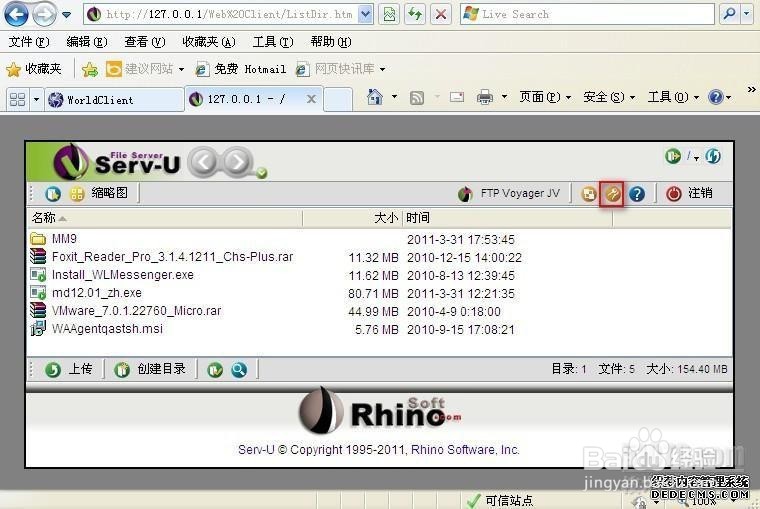
Task: Sort by the 时间 column header
Action: click(507, 218)
